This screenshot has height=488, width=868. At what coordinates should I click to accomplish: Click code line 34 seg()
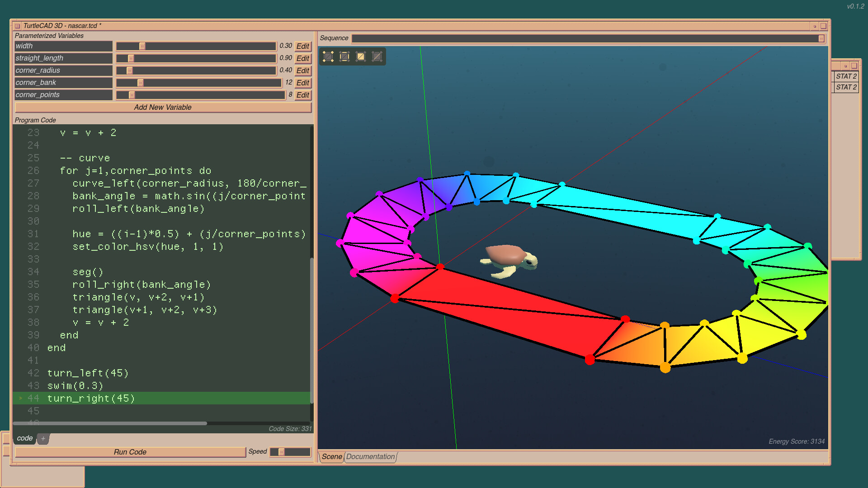pos(88,272)
